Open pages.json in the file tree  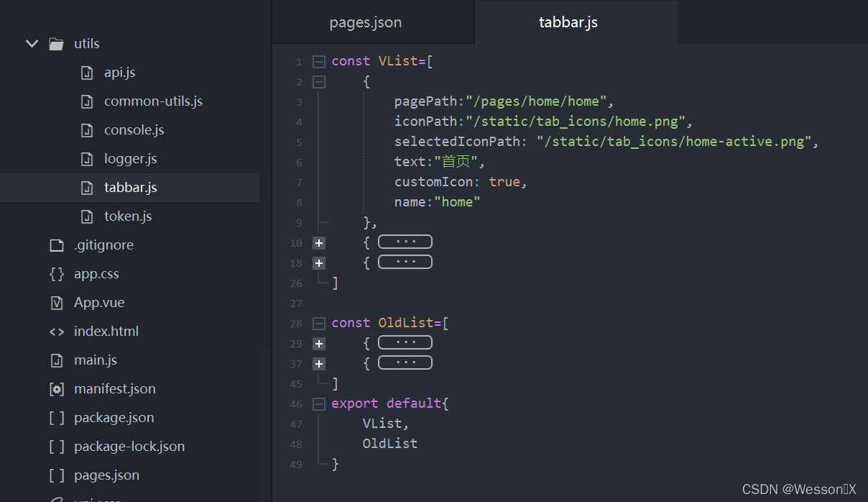click(106, 475)
